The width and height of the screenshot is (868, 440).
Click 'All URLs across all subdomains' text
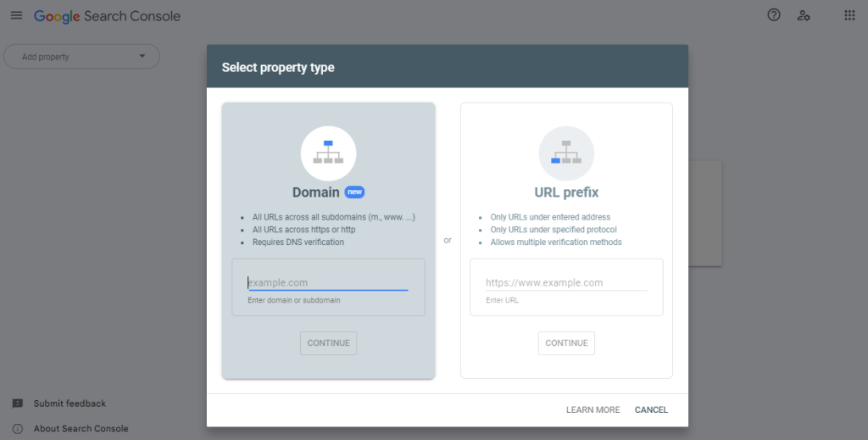tap(334, 217)
